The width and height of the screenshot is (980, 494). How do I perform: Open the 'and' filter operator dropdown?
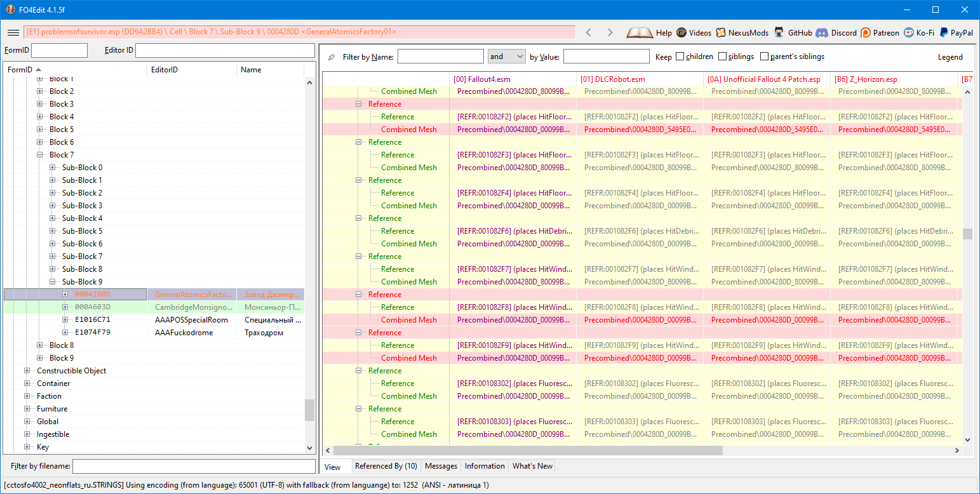(x=506, y=57)
